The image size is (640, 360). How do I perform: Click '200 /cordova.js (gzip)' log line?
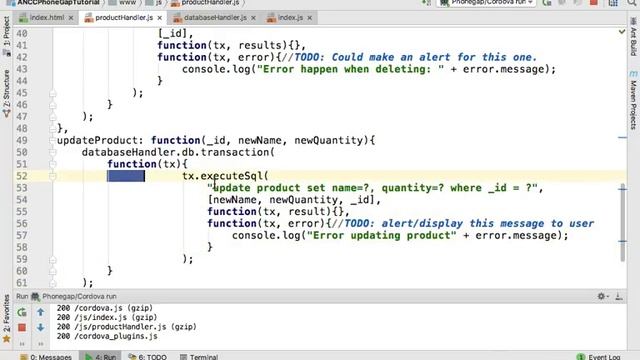(x=105, y=308)
